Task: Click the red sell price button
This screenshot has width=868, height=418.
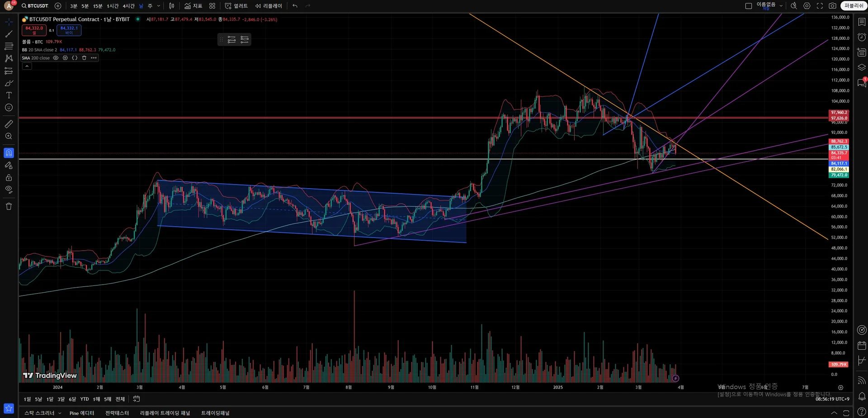Action: [34, 30]
